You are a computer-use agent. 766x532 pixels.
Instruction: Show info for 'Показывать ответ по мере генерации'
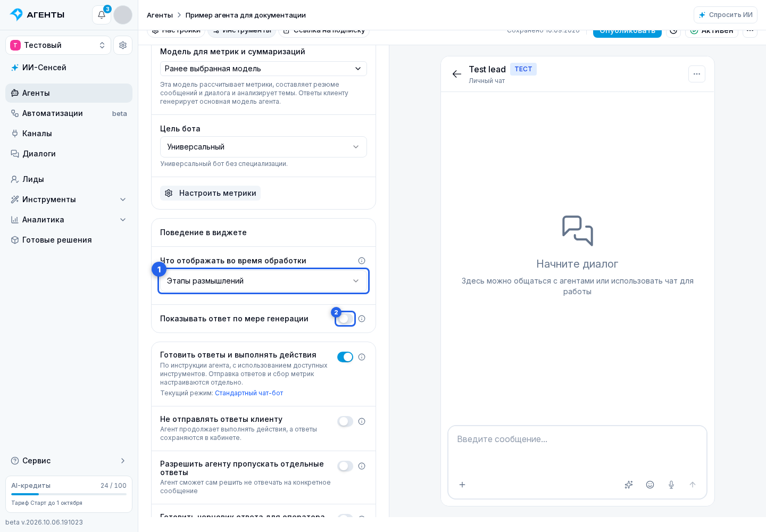point(362,319)
